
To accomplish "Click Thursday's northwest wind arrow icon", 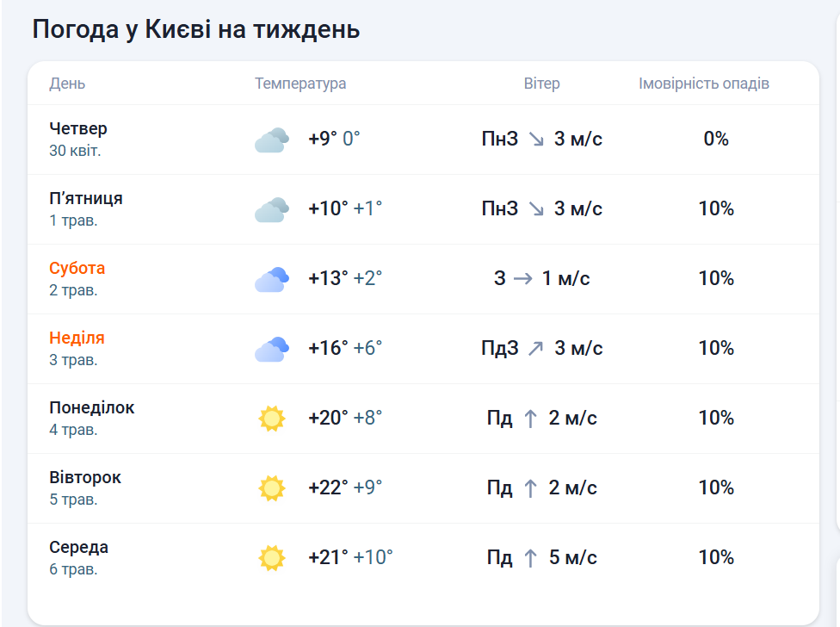I will click(x=536, y=140).
